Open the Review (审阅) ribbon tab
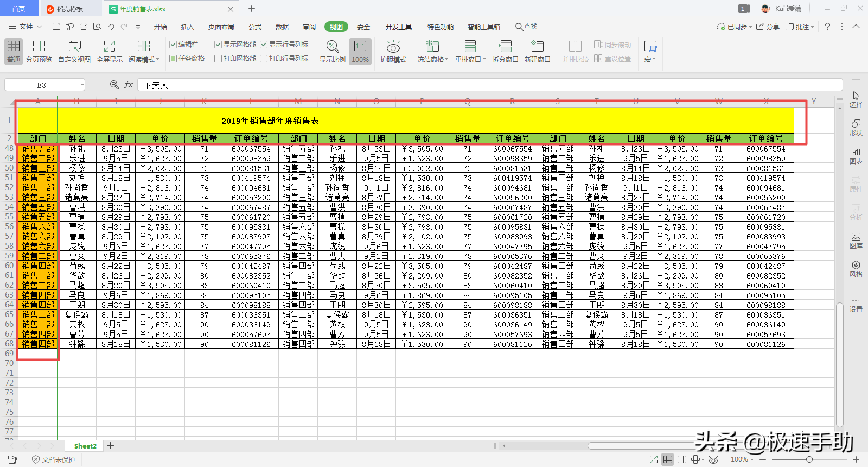This screenshot has height=467, width=868. pyautogui.click(x=309, y=27)
